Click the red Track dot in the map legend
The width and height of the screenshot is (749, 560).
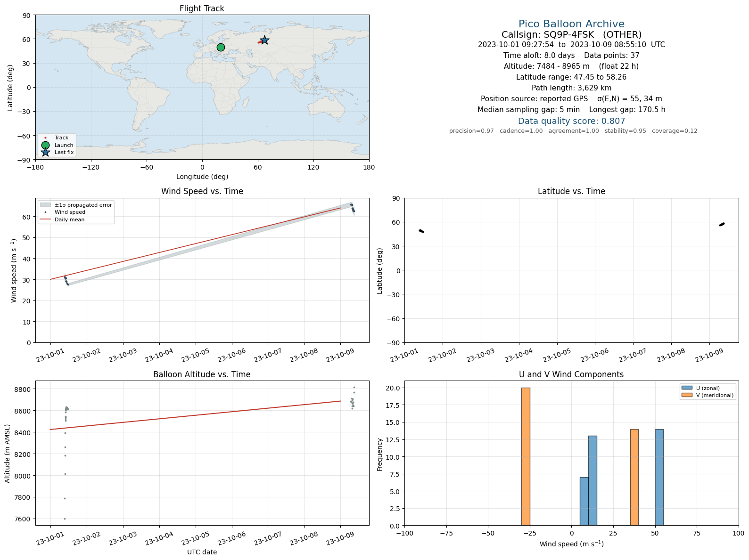(x=45, y=138)
